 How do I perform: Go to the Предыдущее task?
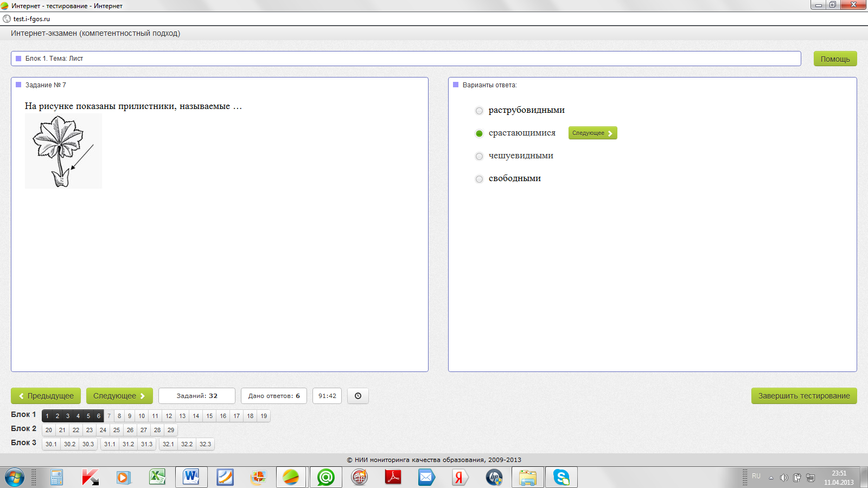tap(46, 396)
